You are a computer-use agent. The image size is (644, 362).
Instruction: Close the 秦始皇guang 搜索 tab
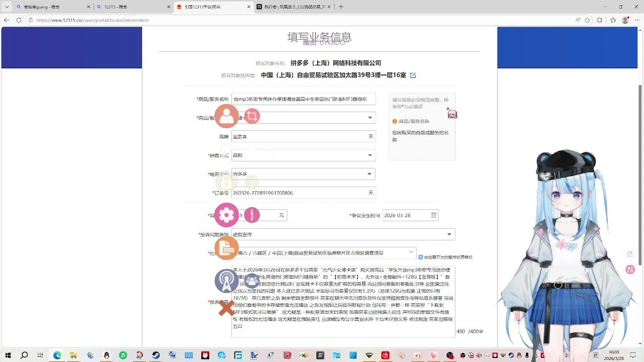coord(88,7)
